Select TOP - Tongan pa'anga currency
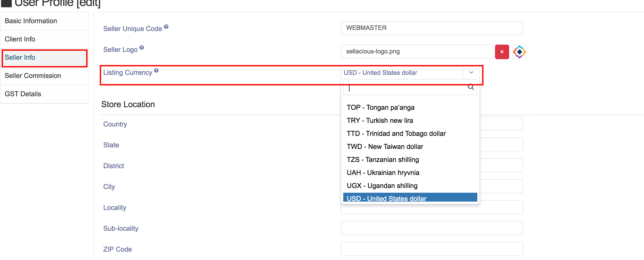The width and height of the screenshot is (644, 260). [x=380, y=107]
